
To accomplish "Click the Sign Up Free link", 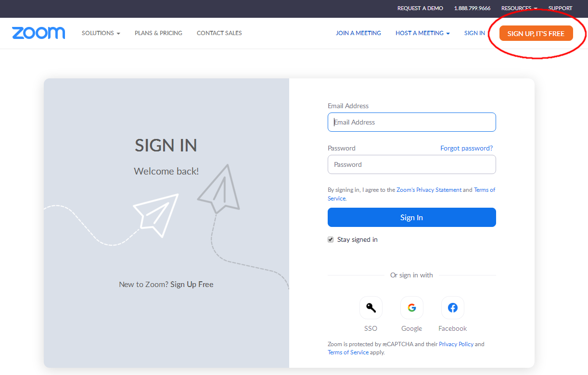I will (x=192, y=284).
